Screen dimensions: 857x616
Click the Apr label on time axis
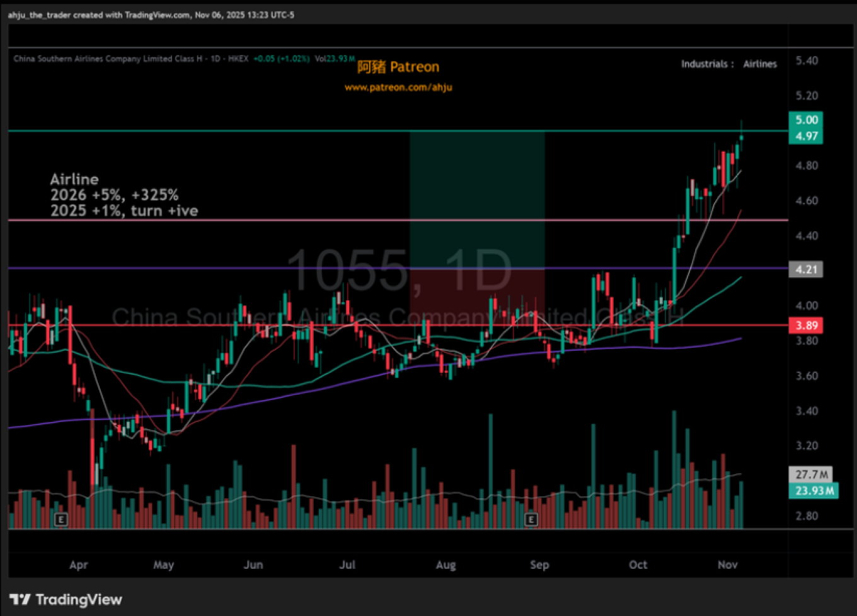(79, 564)
